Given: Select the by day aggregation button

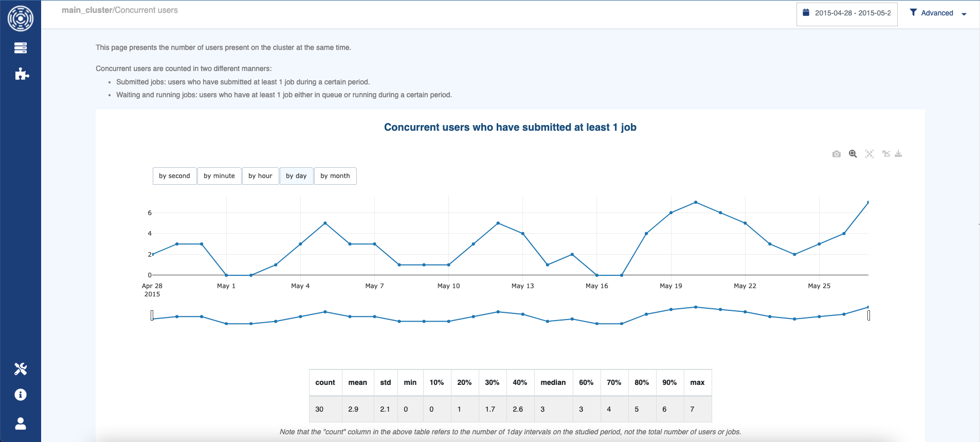Looking at the screenshot, I should pyautogui.click(x=296, y=176).
